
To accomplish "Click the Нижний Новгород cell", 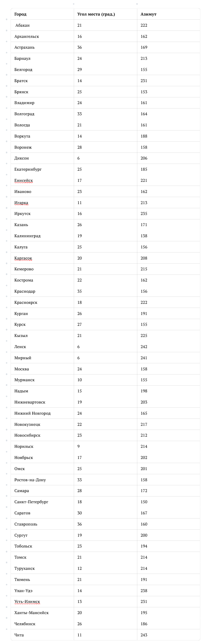I will click(x=32, y=413).
